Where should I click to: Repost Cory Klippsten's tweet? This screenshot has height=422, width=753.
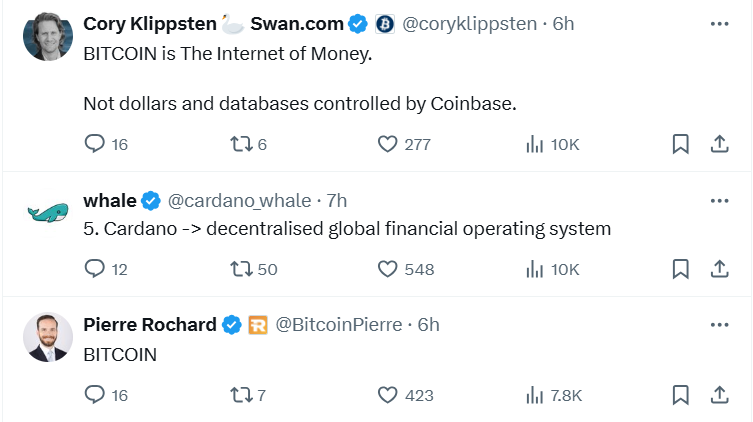click(x=239, y=144)
